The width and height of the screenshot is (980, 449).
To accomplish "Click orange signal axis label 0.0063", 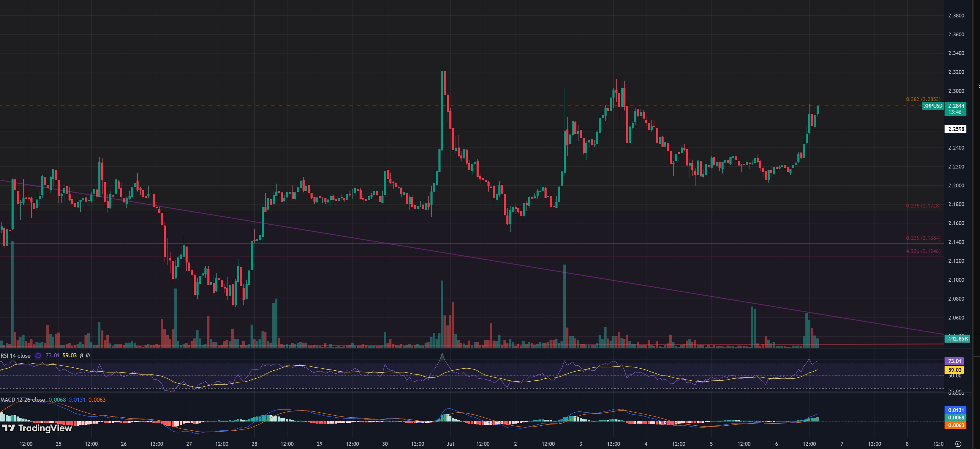I will tap(956, 425).
